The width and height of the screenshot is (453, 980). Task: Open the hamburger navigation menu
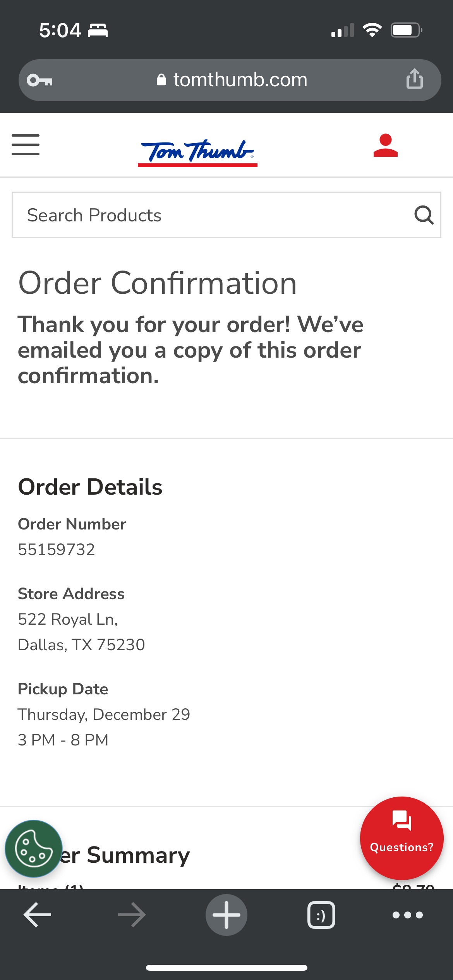point(26,145)
